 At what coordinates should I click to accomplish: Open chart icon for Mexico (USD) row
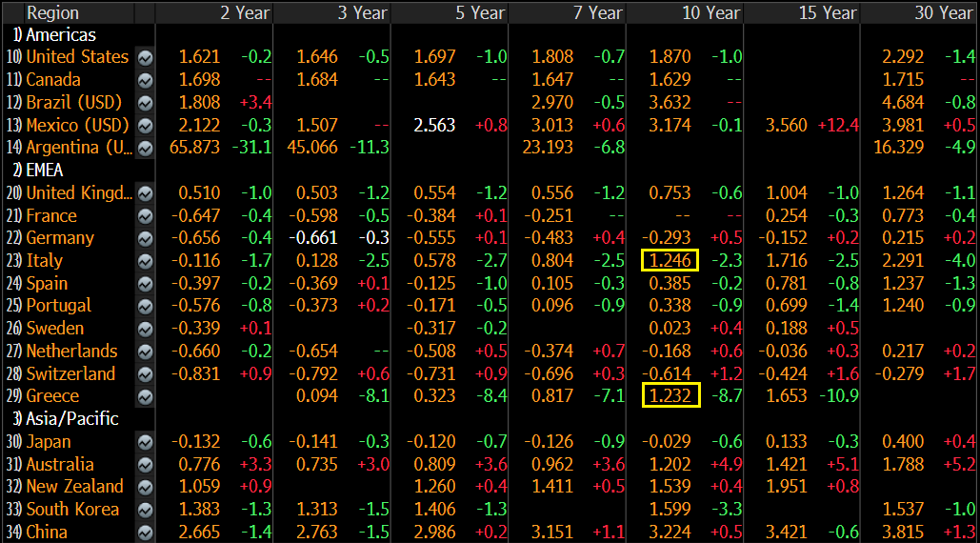[145, 126]
